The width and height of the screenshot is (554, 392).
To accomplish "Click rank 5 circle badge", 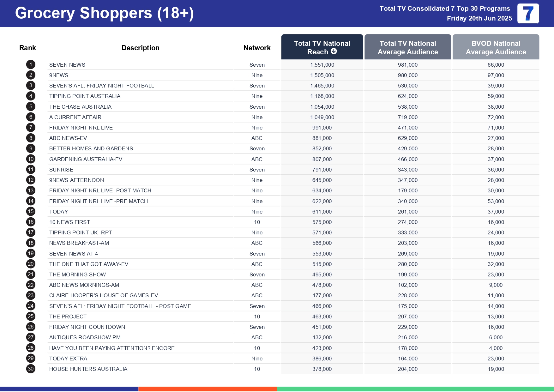I will [31, 107].
